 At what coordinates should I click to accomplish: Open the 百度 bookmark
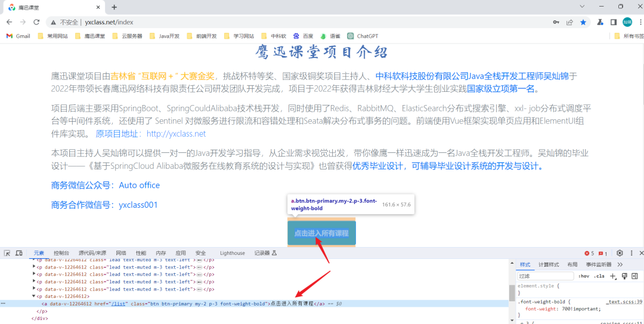pyautogui.click(x=303, y=36)
